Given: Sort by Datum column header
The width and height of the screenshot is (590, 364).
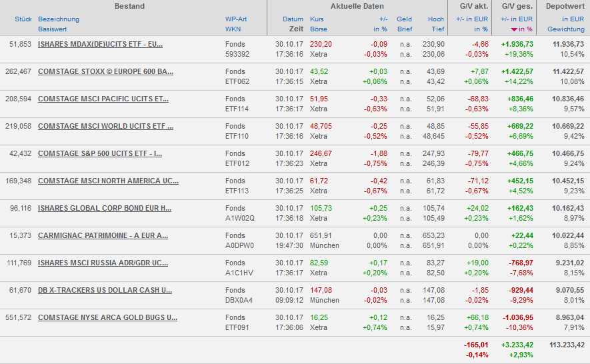Looking at the screenshot, I should [x=293, y=19].
